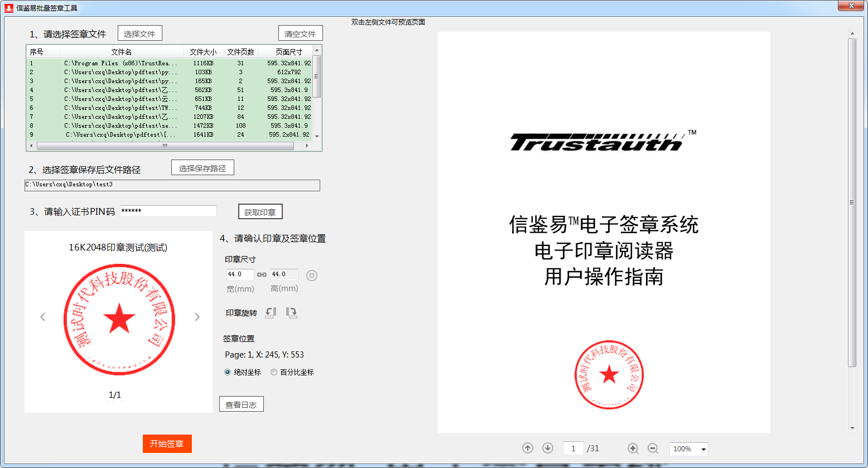Click the 文件大小 column header
Viewport: 868px width, 468px height.
click(x=203, y=52)
